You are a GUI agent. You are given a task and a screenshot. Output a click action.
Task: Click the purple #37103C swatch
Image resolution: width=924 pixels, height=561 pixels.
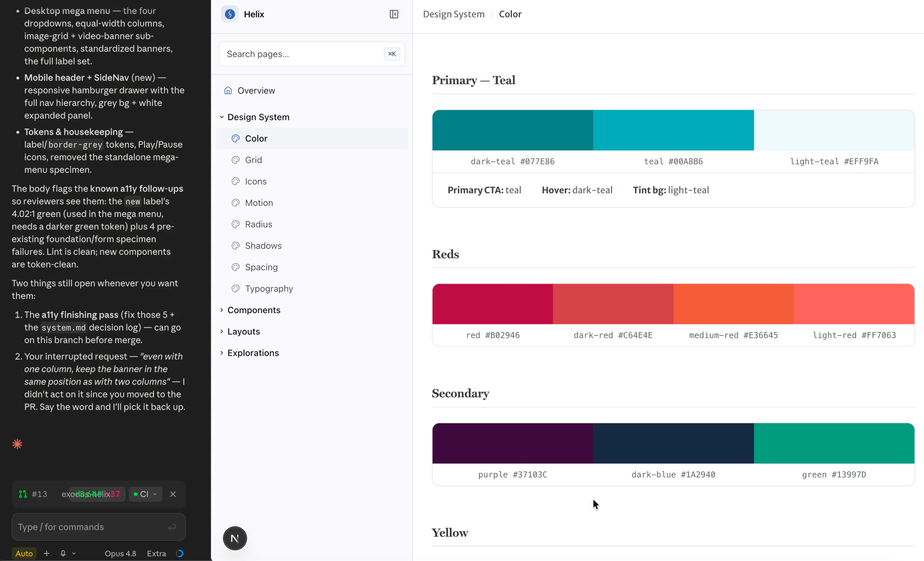click(x=512, y=443)
